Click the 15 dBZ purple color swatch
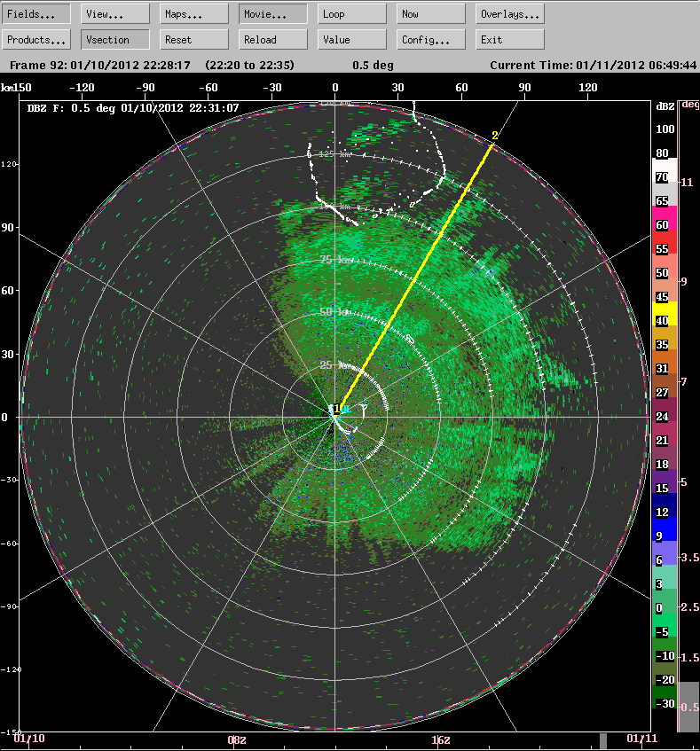The width and height of the screenshot is (700, 751). click(x=665, y=481)
